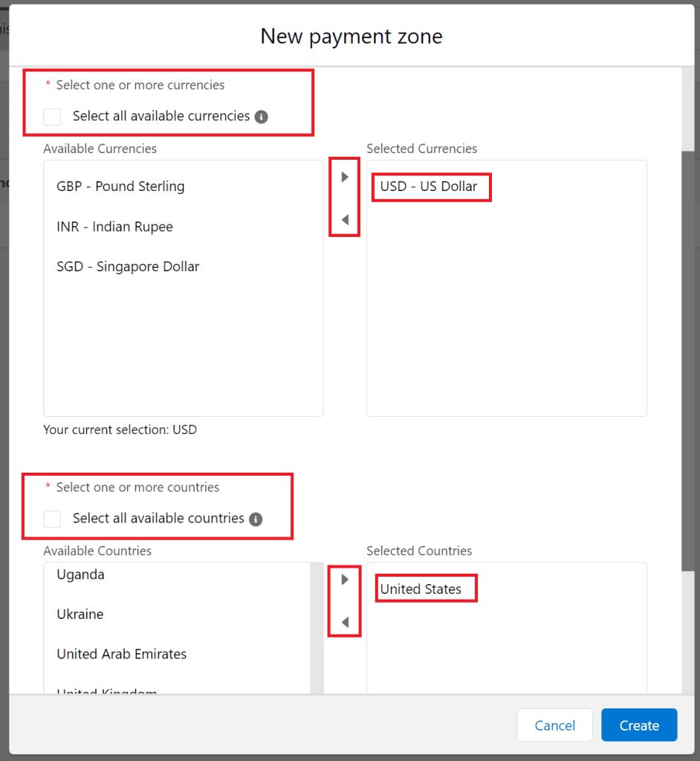Tick Select all available countries checkbox
Image resolution: width=700 pixels, height=761 pixels.
coord(52,519)
